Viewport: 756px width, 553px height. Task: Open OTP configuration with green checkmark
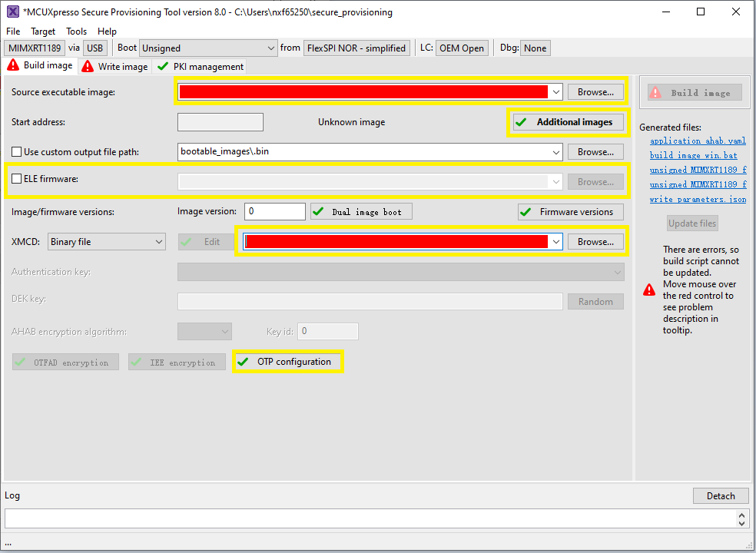pos(287,362)
